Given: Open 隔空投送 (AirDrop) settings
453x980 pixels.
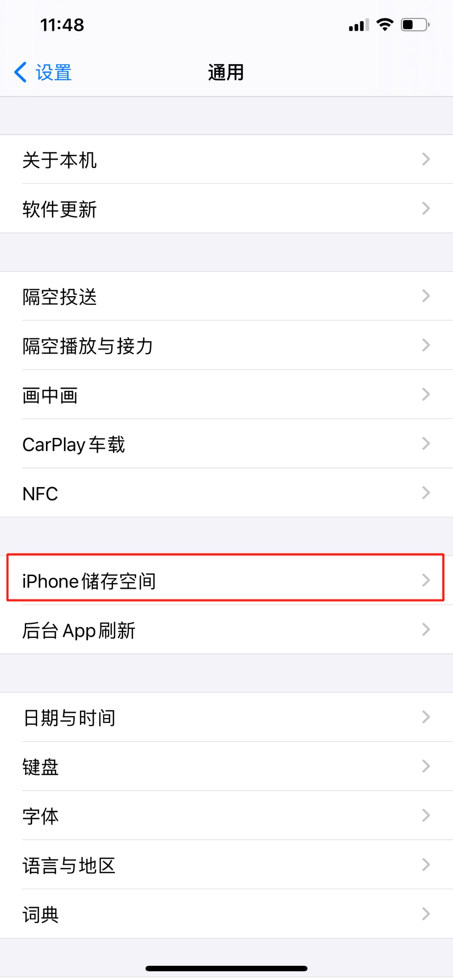Looking at the screenshot, I should 226,296.
